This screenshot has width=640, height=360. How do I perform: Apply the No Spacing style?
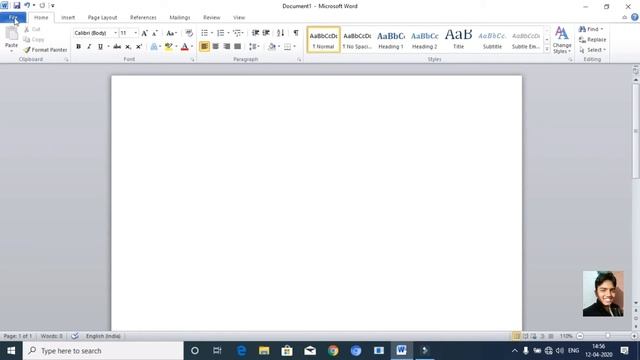pyautogui.click(x=357, y=40)
